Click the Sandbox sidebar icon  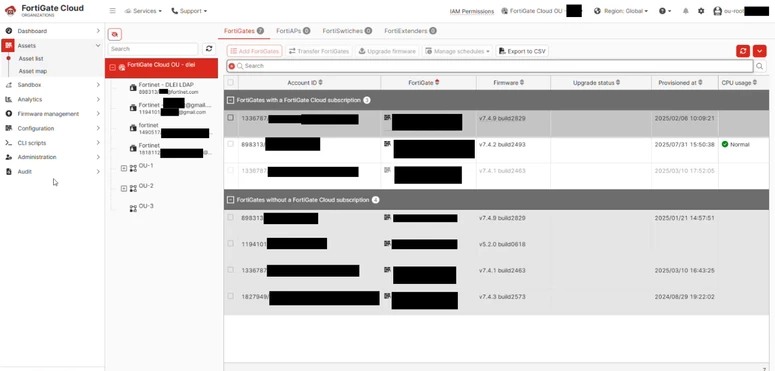8,85
